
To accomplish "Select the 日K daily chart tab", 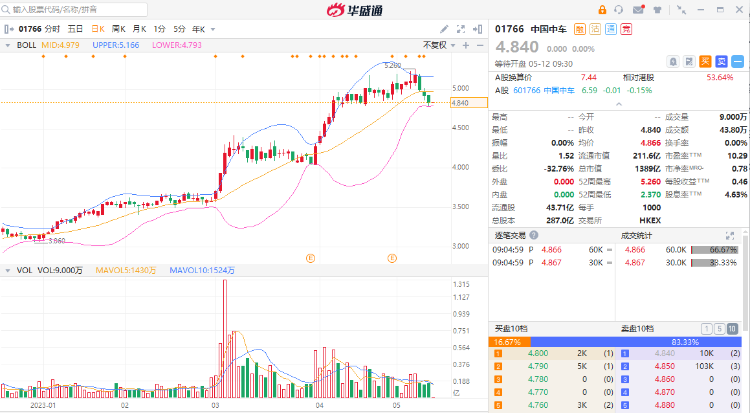I will [98, 29].
